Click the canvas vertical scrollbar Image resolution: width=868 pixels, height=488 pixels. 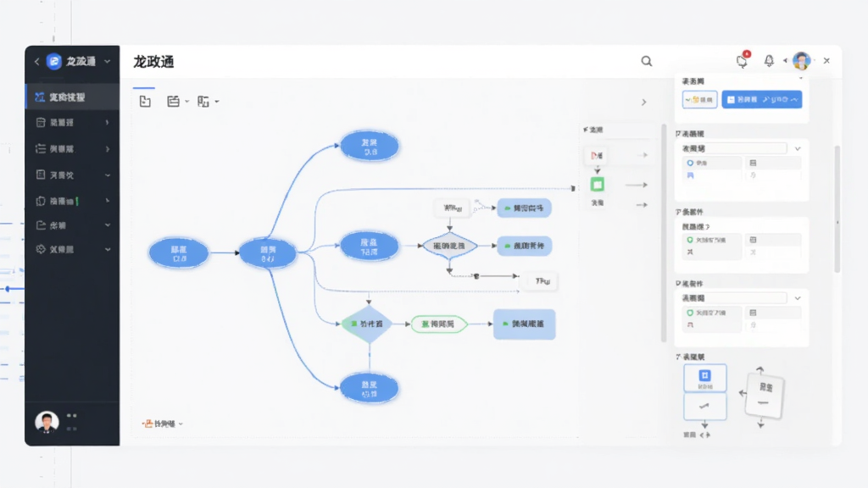coord(664,232)
